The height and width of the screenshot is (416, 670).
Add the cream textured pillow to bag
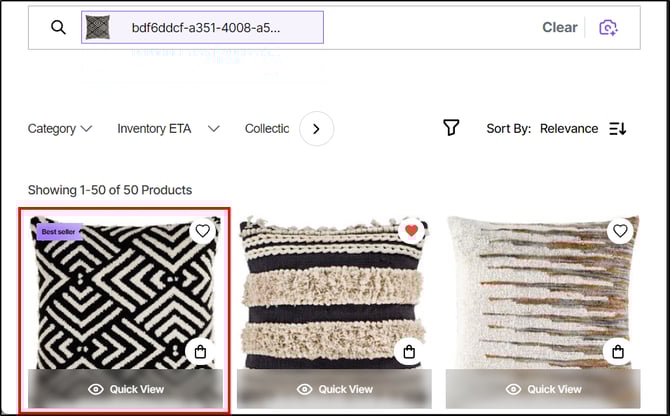pos(619,351)
